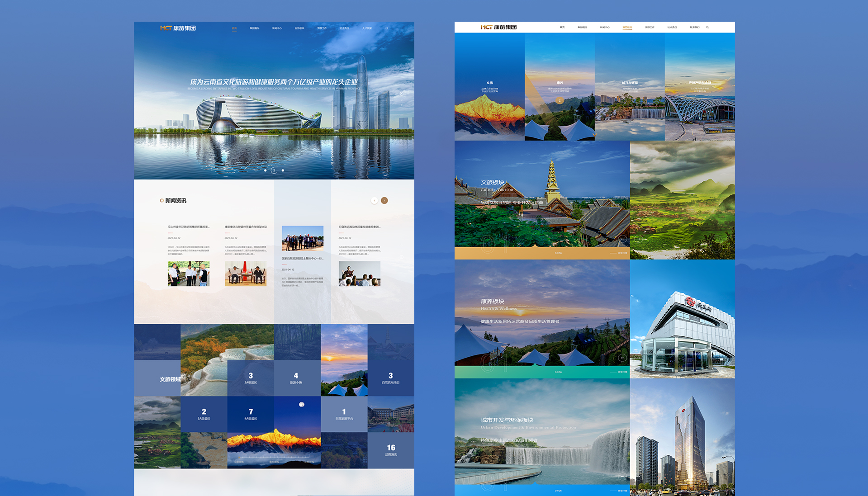Click the search icon in right page header
Image resolution: width=868 pixels, height=496 pixels.
tap(707, 27)
